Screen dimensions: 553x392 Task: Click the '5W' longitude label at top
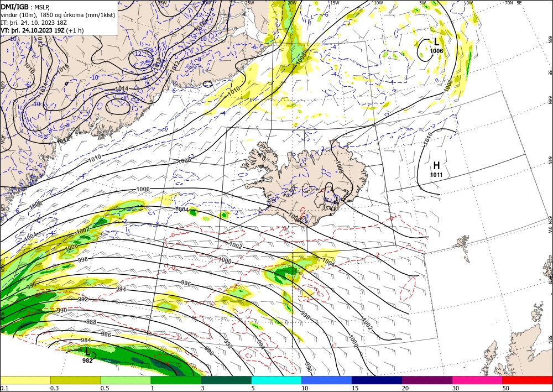coord(422,3)
